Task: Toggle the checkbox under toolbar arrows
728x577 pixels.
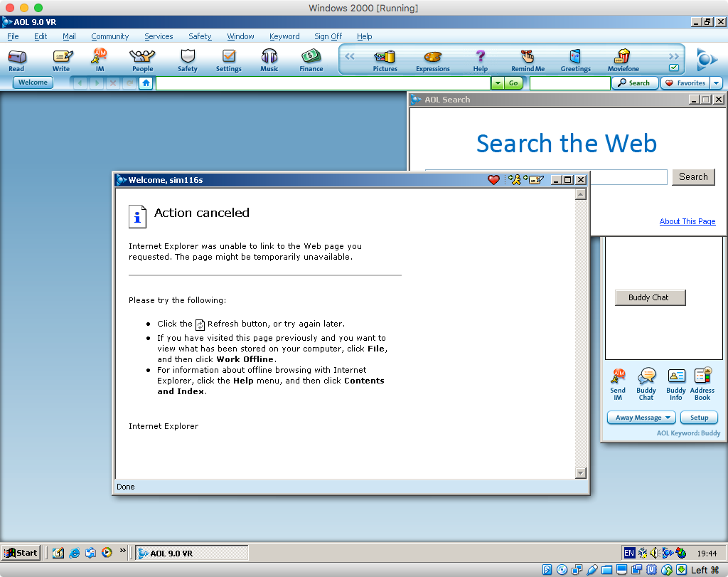Action: tap(674, 68)
